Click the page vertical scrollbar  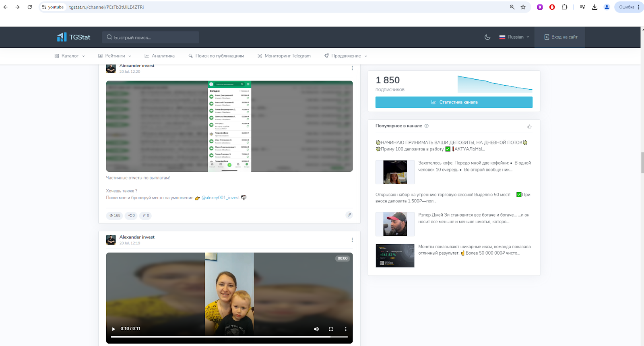[642, 163]
